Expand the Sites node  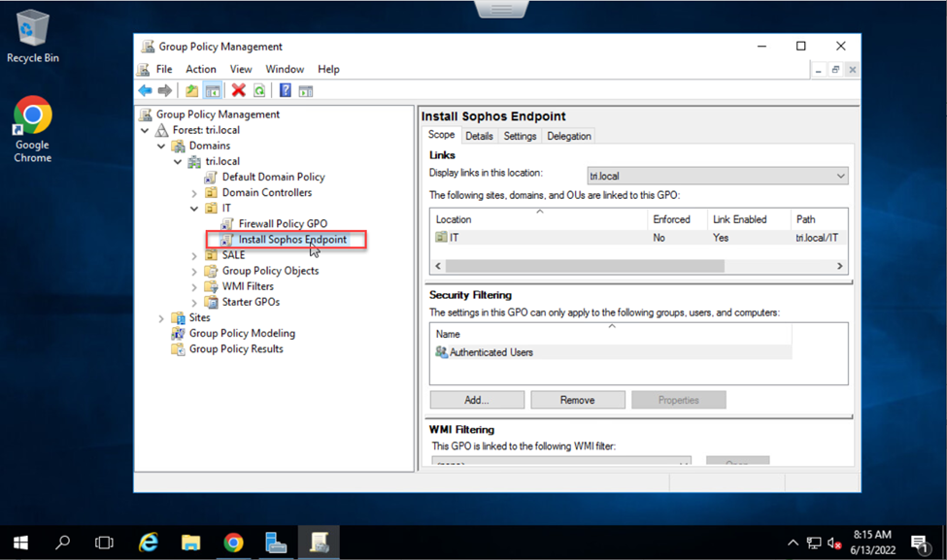pyautogui.click(x=161, y=318)
